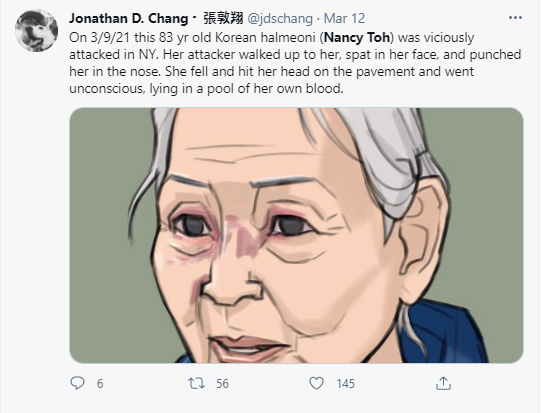Open the author's profile picture avatar
The width and height of the screenshot is (541, 413).
pyautogui.click(x=36, y=31)
